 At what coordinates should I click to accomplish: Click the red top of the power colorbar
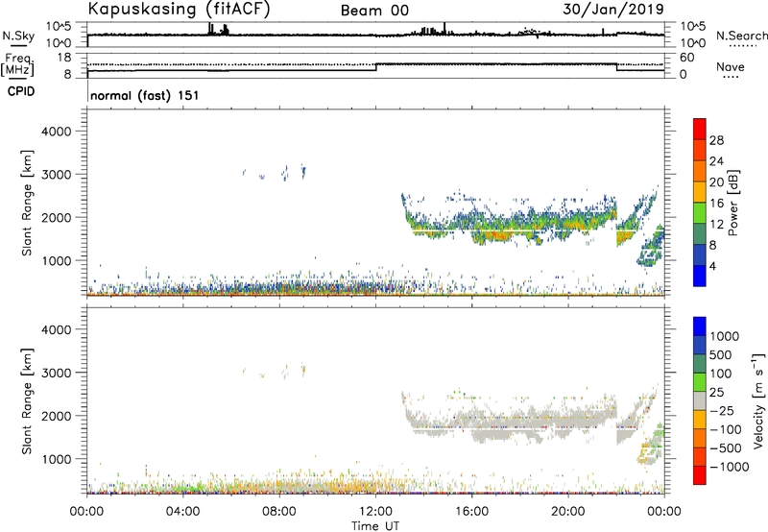coord(700,129)
